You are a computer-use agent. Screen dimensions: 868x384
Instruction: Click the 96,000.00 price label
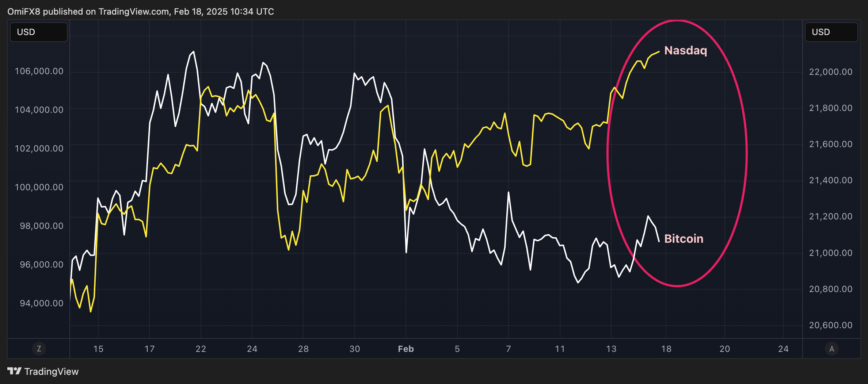coord(42,264)
